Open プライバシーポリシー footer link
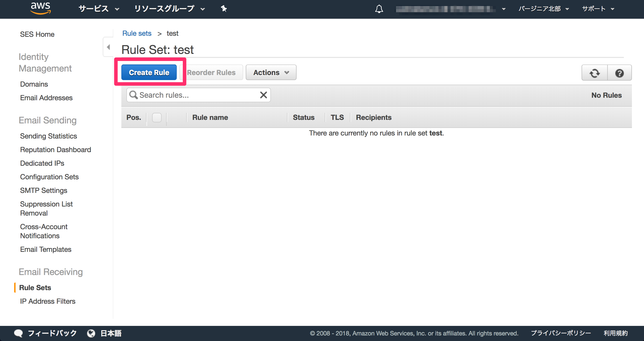Screen dimensions: 644x341 click(x=561, y=333)
